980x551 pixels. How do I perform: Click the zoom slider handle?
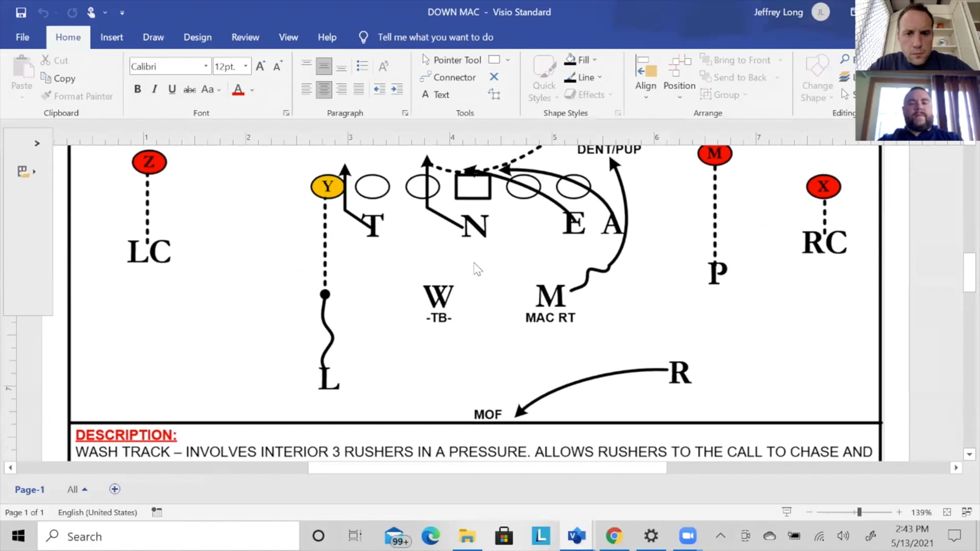click(859, 512)
